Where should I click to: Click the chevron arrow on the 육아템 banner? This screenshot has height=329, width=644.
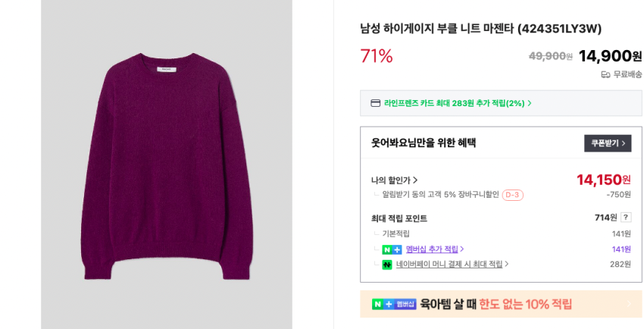point(628,304)
